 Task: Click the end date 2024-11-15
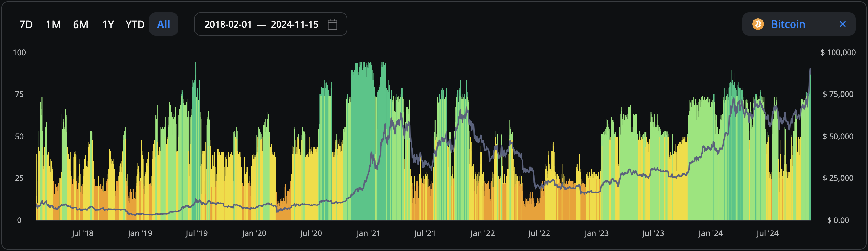coord(294,25)
